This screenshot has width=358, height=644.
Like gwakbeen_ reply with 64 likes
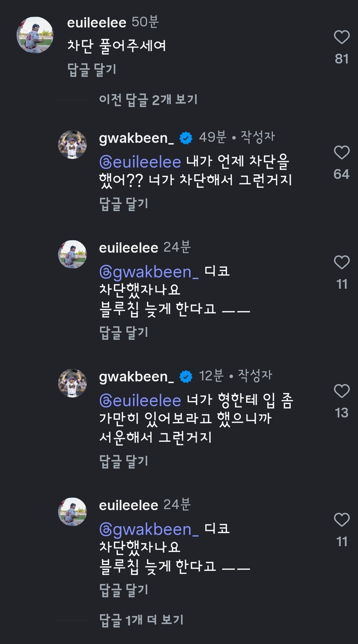point(342,153)
